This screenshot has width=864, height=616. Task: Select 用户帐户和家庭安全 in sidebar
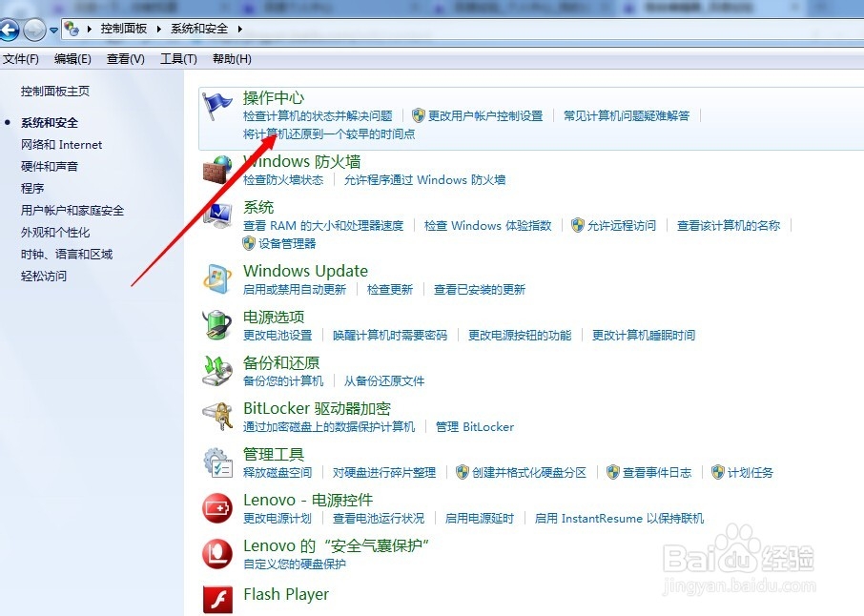[72, 211]
